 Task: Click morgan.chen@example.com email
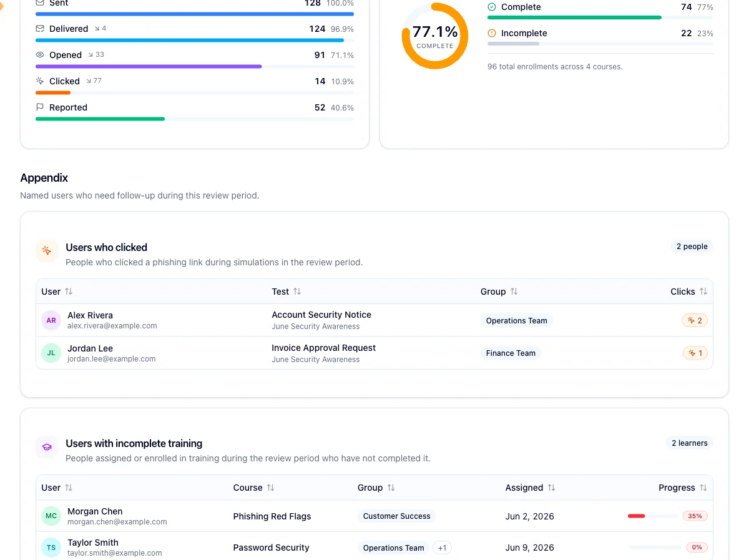[117, 522]
